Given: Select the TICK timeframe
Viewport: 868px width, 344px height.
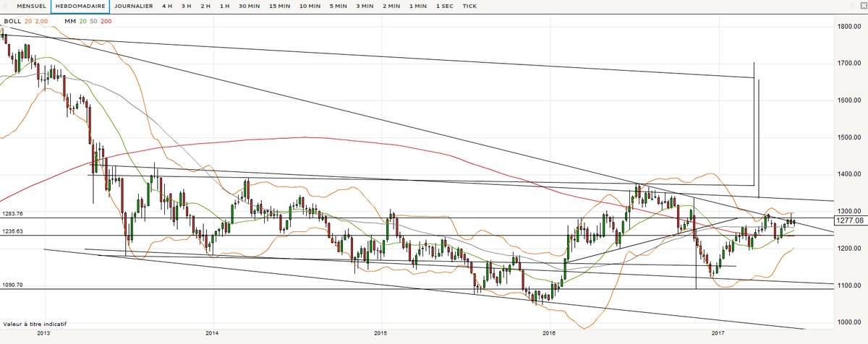Looking at the screenshot, I should [469, 6].
